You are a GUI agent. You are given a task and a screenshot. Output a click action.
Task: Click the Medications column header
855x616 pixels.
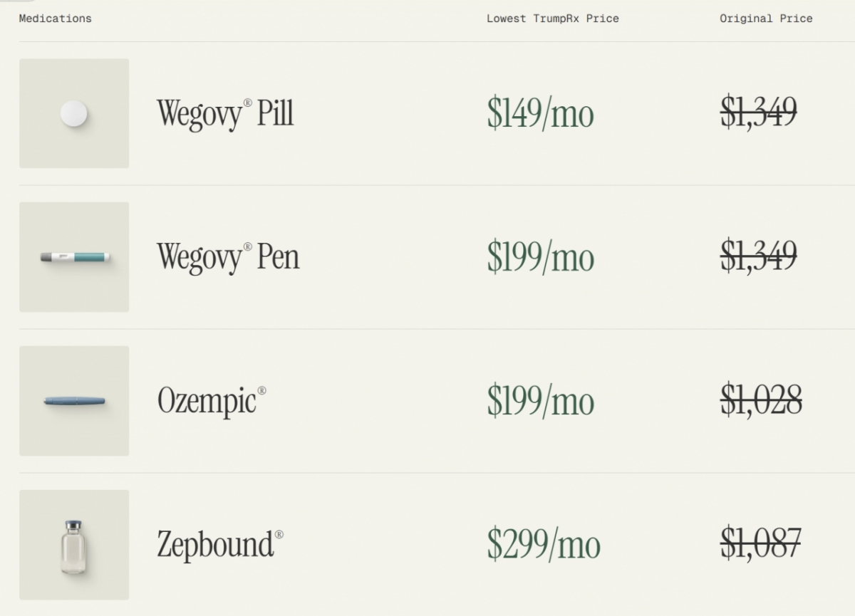56,19
